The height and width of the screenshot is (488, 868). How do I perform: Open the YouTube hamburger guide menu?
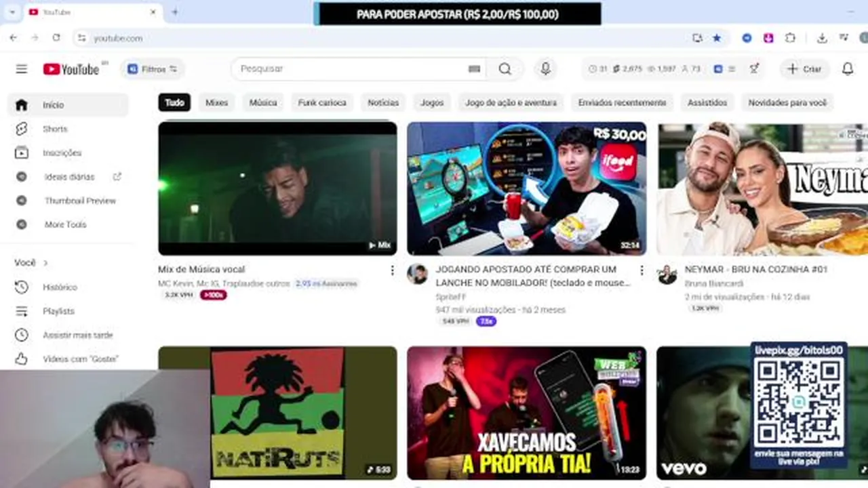coord(22,68)
